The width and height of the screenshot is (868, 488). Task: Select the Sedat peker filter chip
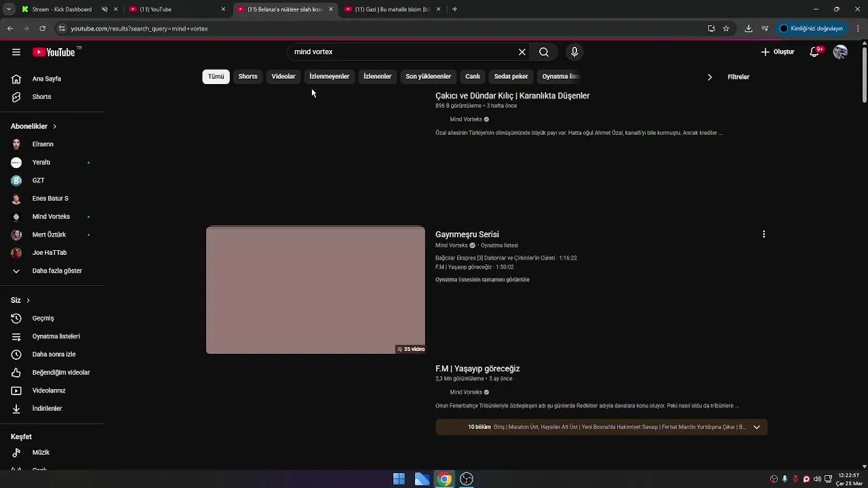tap(511, 77)
